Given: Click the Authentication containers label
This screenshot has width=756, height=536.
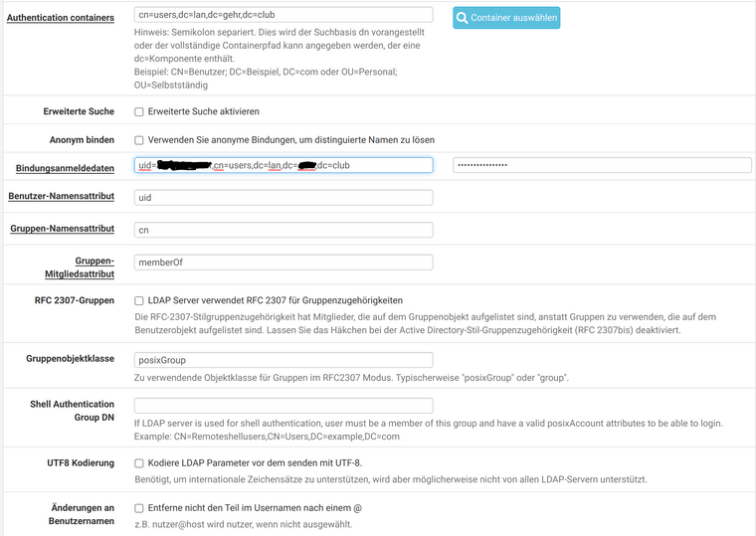Looking at the screenshot, I should 61,18.
